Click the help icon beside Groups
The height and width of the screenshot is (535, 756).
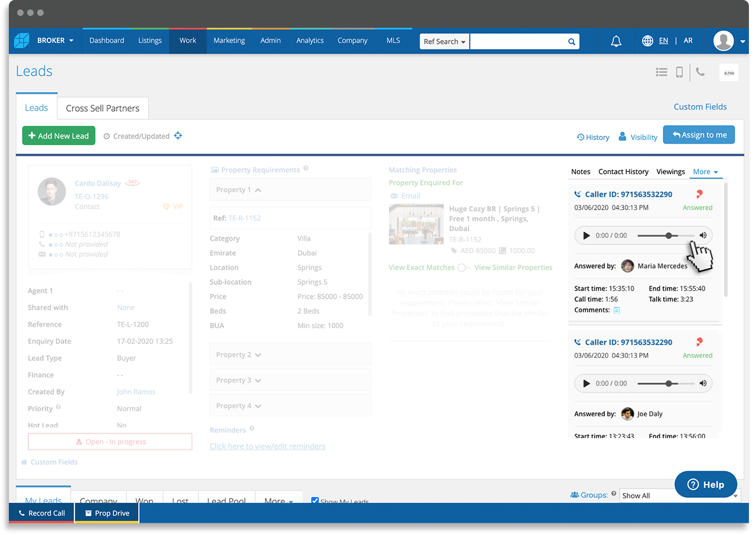[614, 494]
